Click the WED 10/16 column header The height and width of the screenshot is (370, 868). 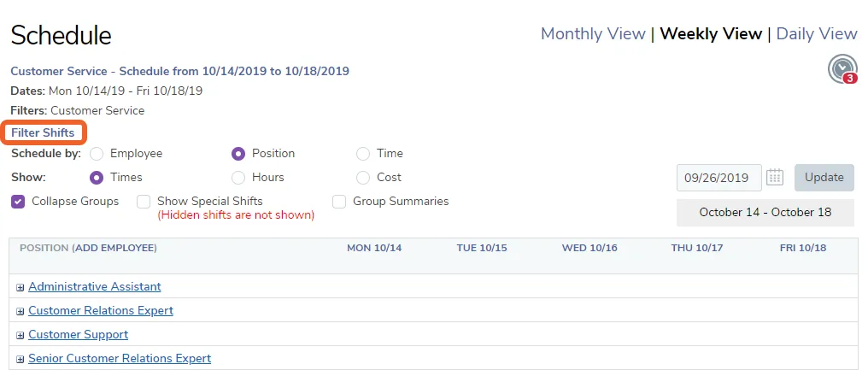[x=589, y=248]
